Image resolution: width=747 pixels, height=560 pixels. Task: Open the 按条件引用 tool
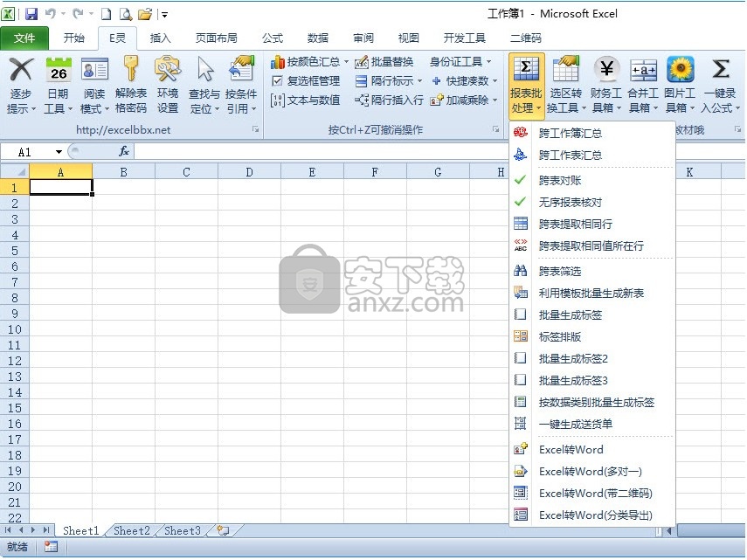click(x=241, y=86)
